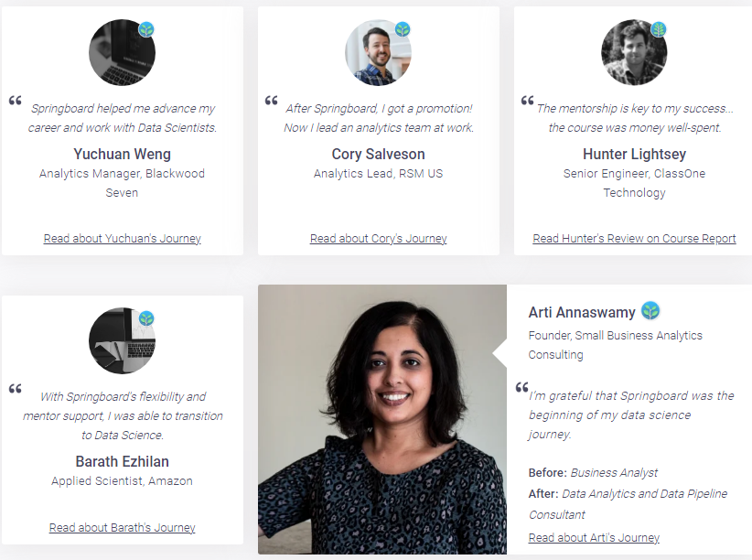The width and height of the screenshot is (752, 560).
Task: Click Springboard badge on Yuchuan Weng's avatar
Action: point(146,29)
